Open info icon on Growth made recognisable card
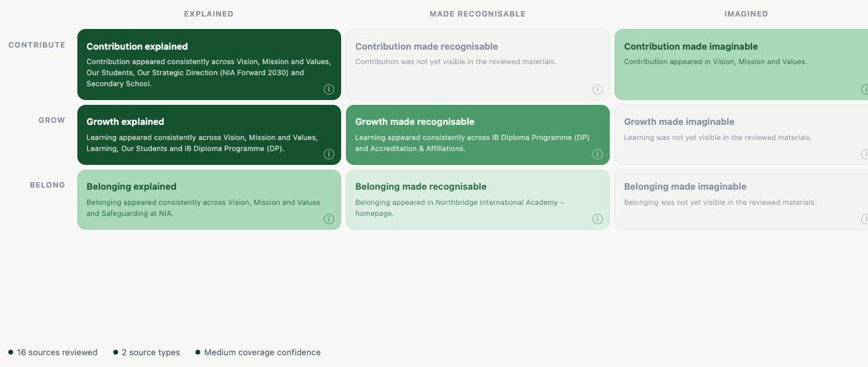 pyautogui.click(x=597, y=155)
